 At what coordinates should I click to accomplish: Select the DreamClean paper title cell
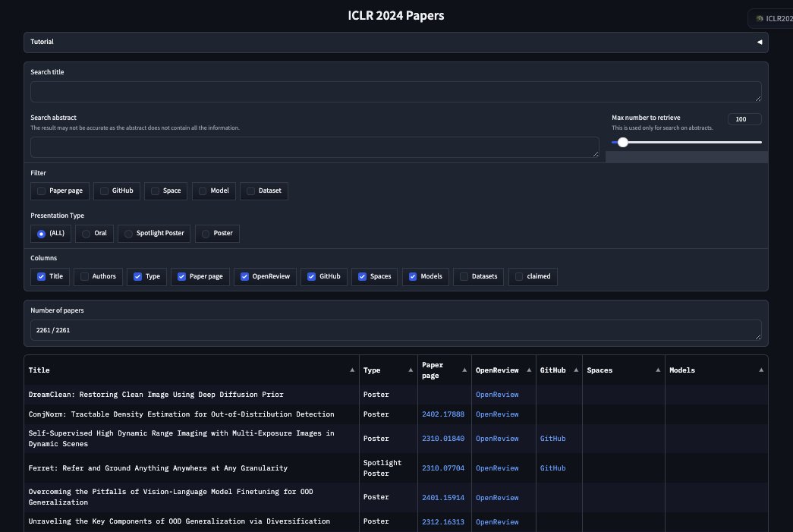pos(191,395)
